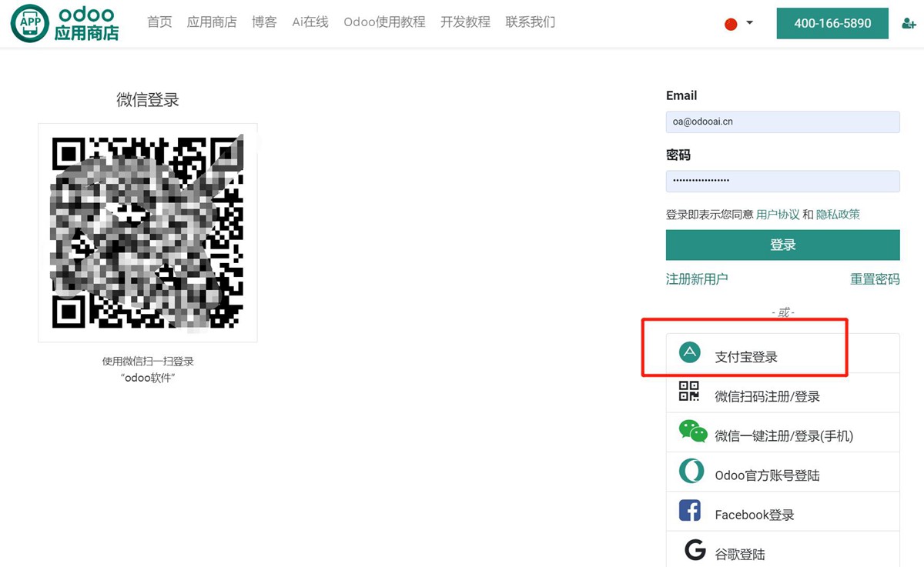Click the Facebook logo icon
The image size is (924, 567).
tap(689, 511)
